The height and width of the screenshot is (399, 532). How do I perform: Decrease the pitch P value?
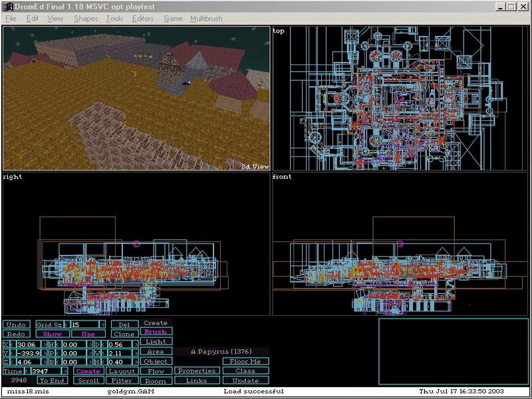pyautogui.click(x=59, y=353)
